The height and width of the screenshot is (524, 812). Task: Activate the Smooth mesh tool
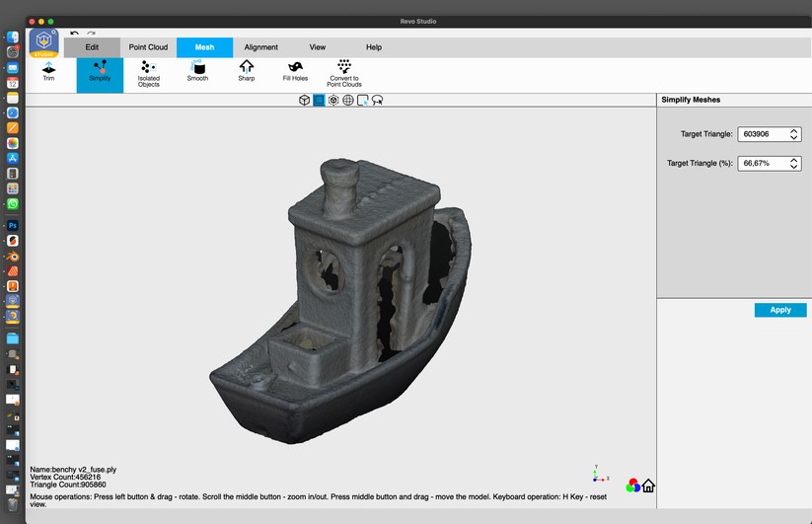click(x=197, y=71)
